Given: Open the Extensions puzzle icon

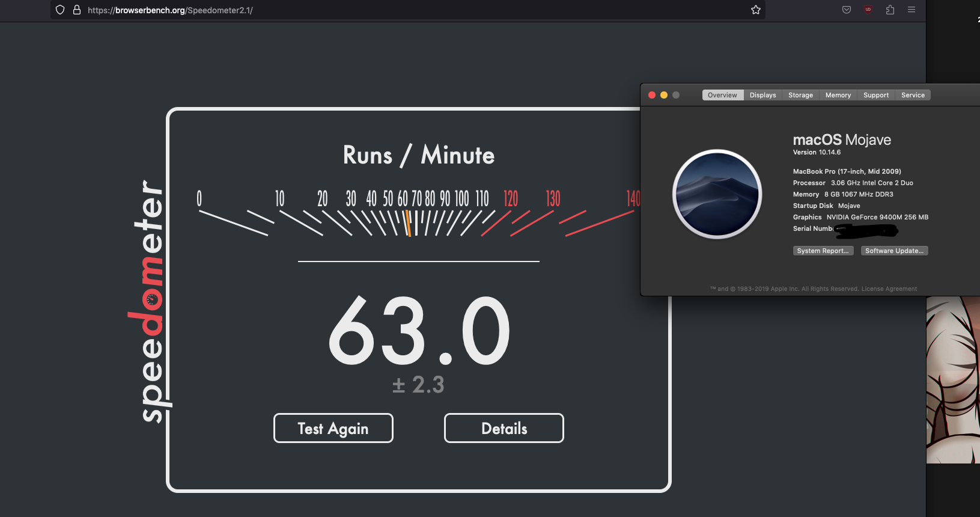Looking at the screenshot, I should [x=890, y=10].
